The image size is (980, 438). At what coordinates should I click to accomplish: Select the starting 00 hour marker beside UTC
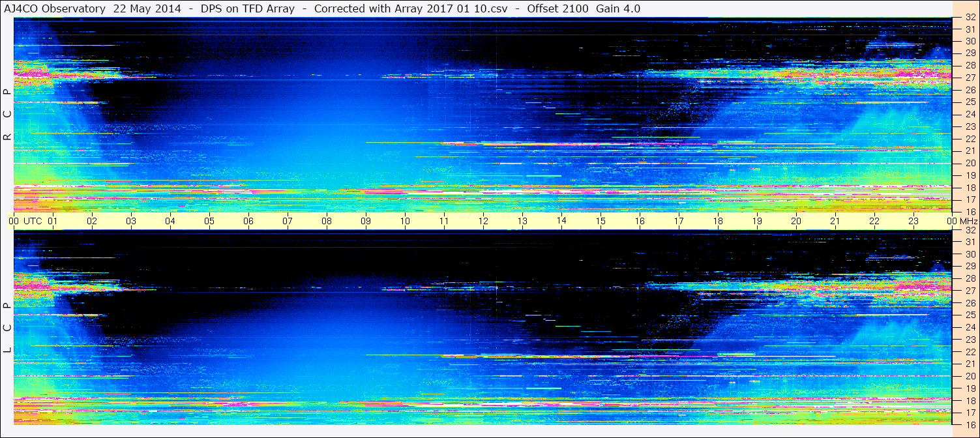pos(14,221)
